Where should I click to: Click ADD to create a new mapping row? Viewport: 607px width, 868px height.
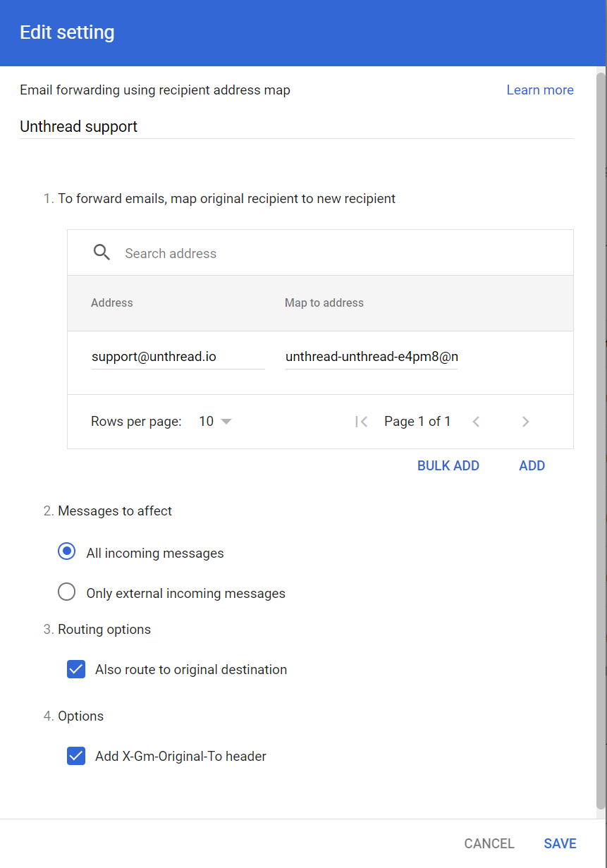click(532, 465)
